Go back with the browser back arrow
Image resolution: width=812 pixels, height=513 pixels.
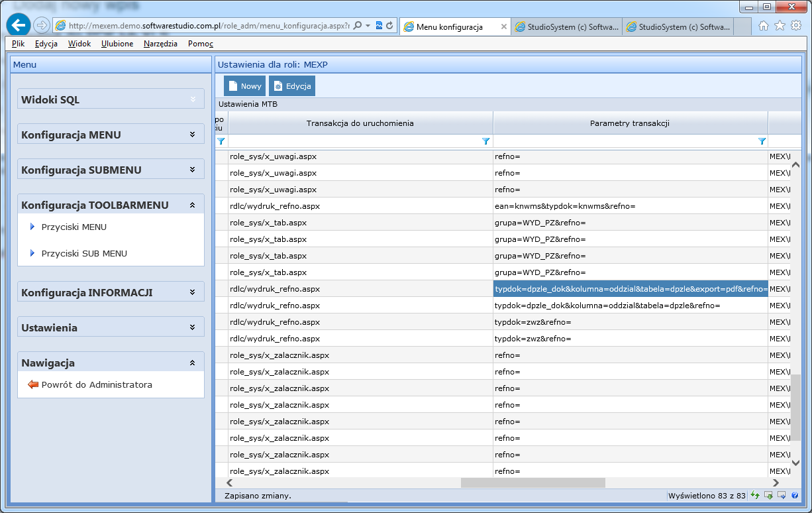(x=19, y=25)
